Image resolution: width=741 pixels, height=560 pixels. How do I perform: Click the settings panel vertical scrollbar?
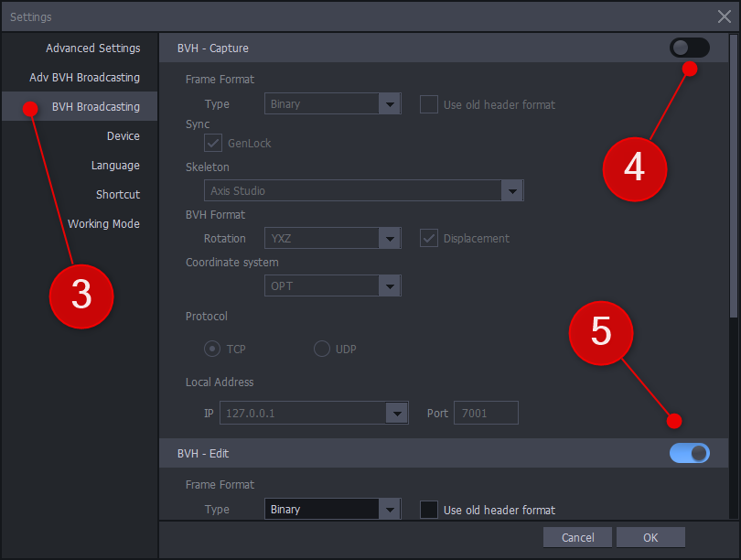(734, 176)
